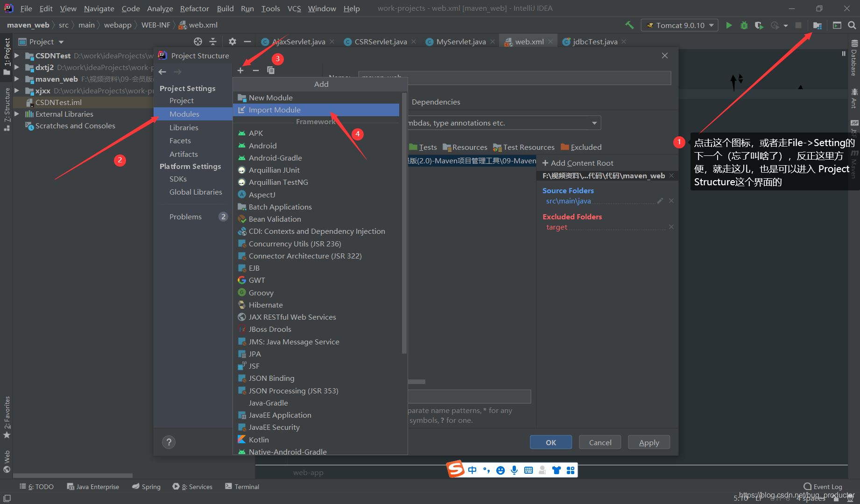Mark folder as Excluded
This screenshot has height=504, width=860.
point(581,147)
